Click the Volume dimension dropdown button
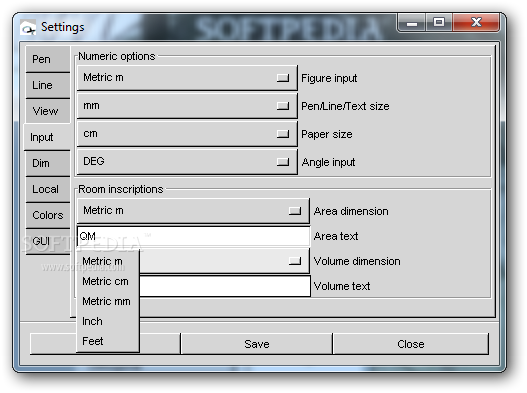527x393 pixels. click(225, 261)
